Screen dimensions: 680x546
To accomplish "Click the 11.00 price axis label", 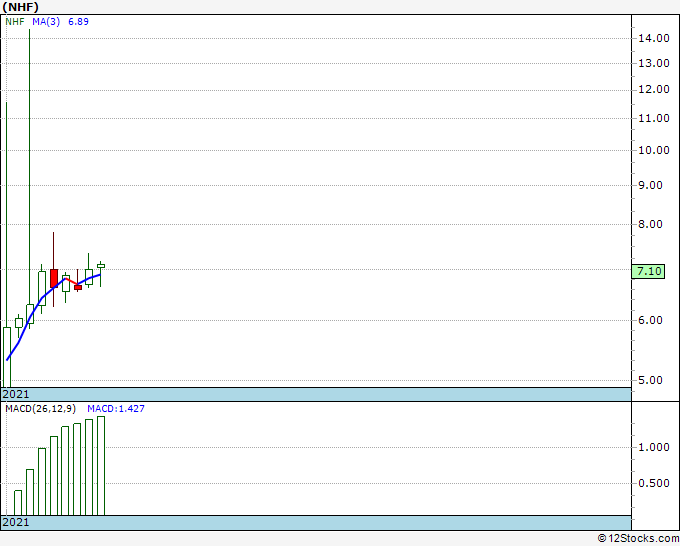I will [x=654, y=118].
